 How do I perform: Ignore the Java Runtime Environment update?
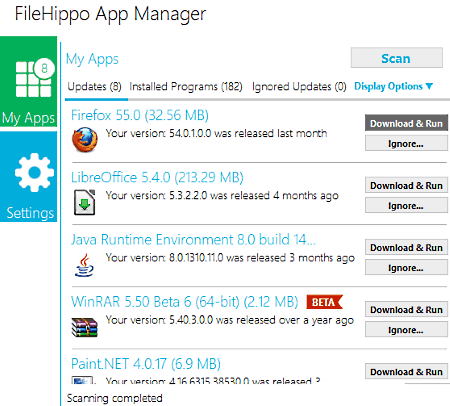point(406,267)
